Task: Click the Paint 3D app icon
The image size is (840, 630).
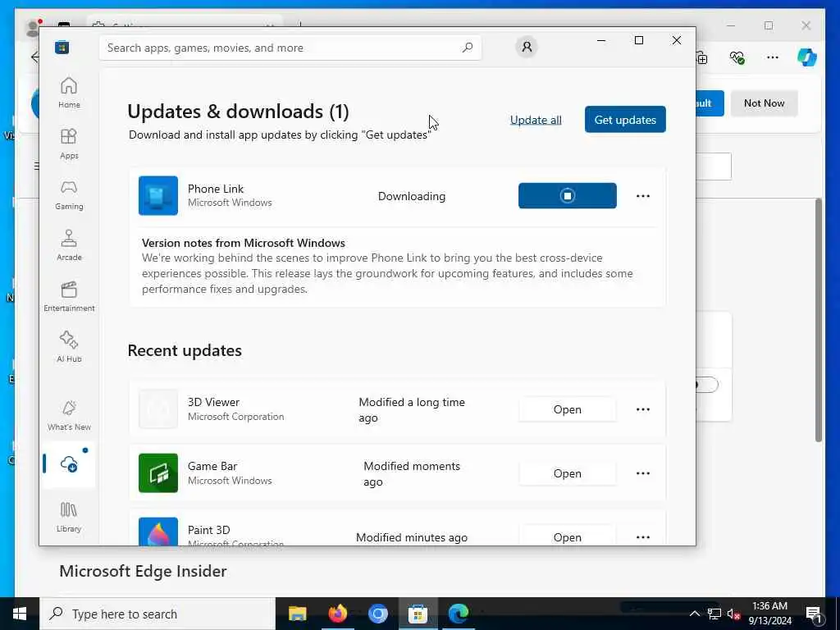Action: pos(158,532)
